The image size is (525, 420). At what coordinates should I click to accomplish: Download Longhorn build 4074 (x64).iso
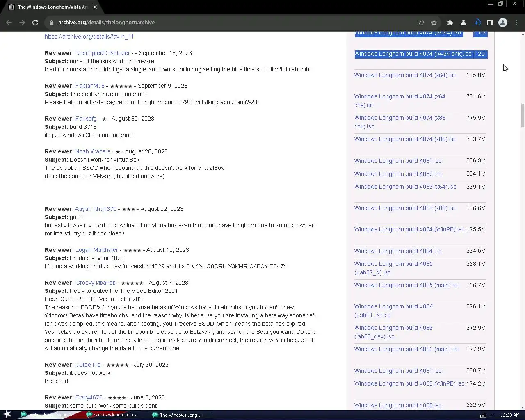pos(405,75)
